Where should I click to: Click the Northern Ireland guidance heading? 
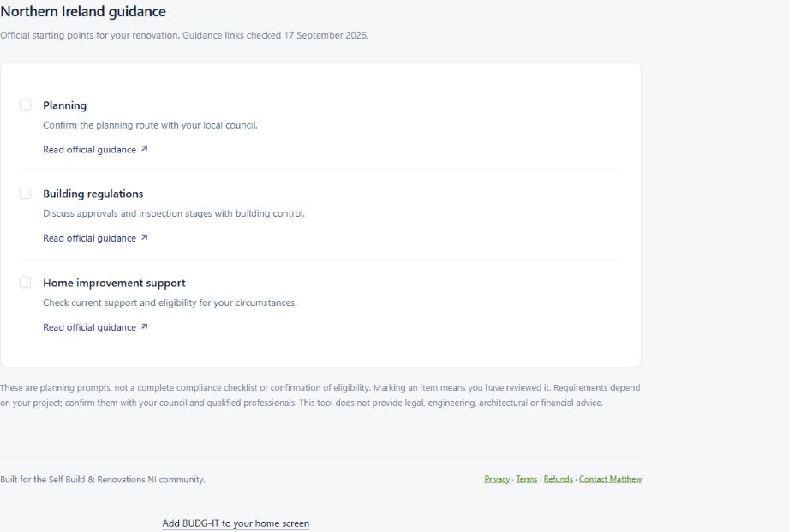coord(83,11)
